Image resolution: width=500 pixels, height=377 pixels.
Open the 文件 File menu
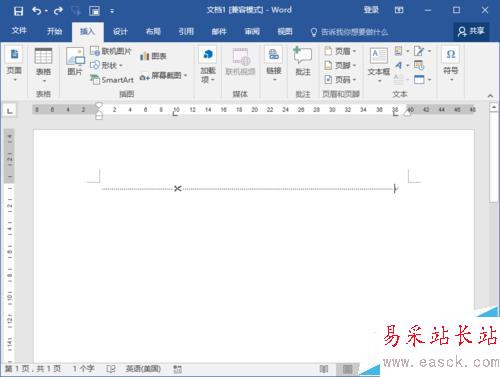(19, 31)
